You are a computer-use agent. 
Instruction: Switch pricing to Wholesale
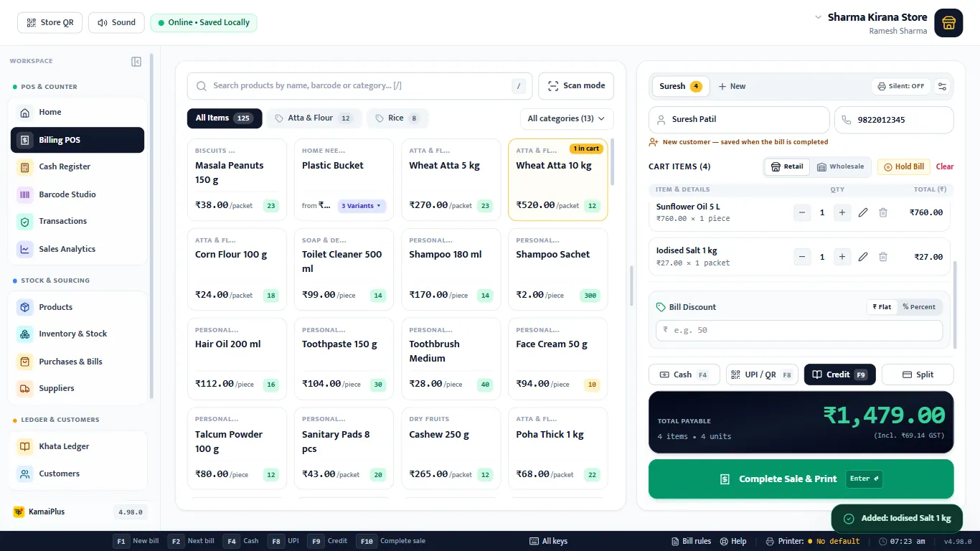[x=841, y=166]
